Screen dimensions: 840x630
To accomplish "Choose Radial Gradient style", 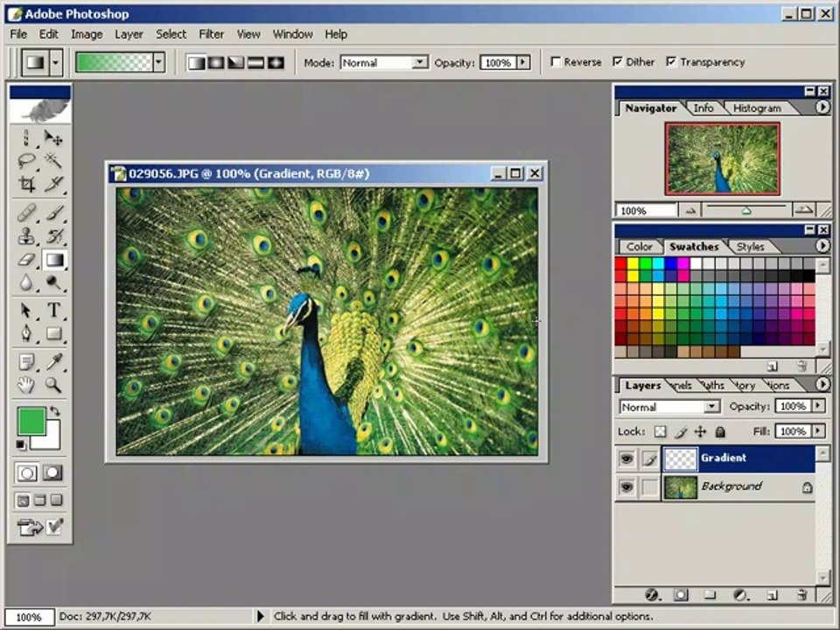I will (216, 63).
